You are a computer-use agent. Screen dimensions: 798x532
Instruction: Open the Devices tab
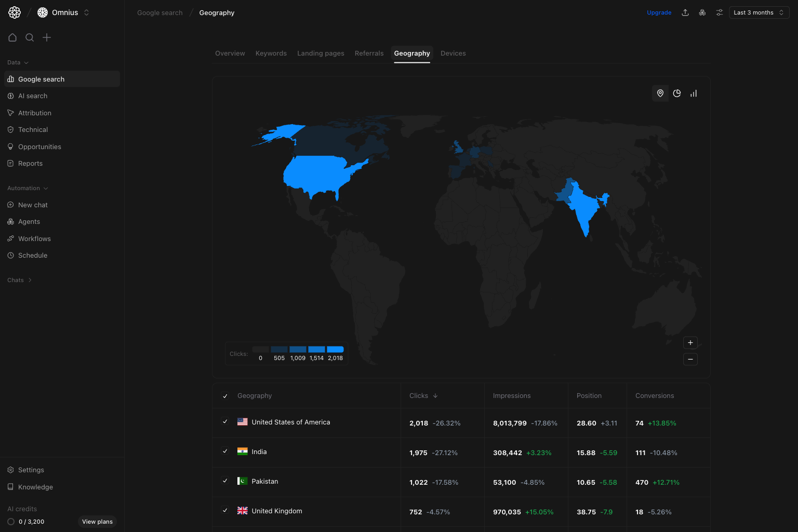(453, 53)
